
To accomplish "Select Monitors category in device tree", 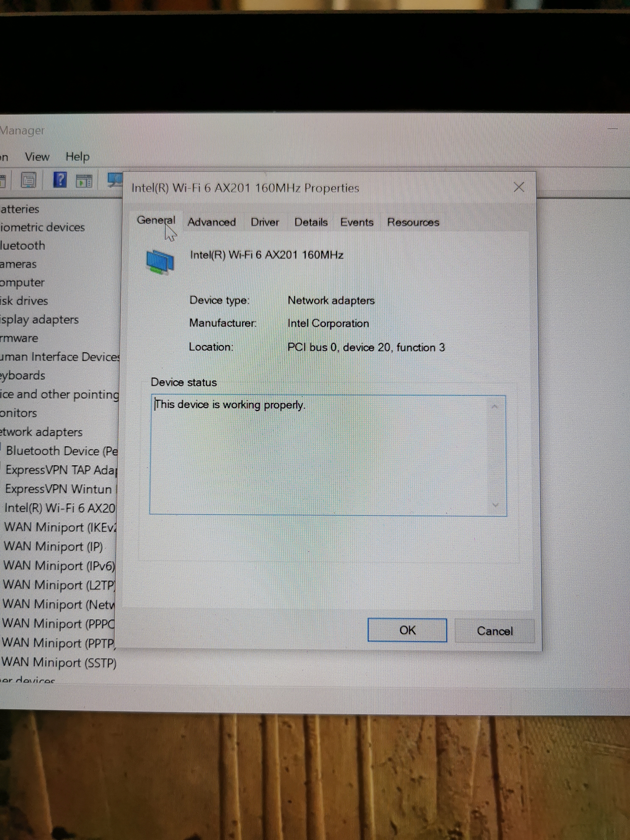I will [19, 413].
